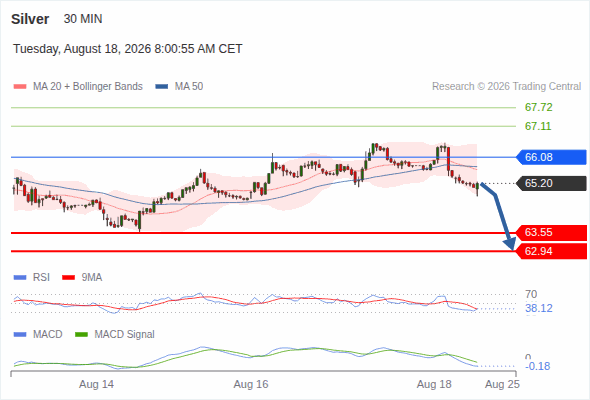Screen dimensions: 590x400
Task: Click the RSI value 38.12
Action: pos(539,309)
